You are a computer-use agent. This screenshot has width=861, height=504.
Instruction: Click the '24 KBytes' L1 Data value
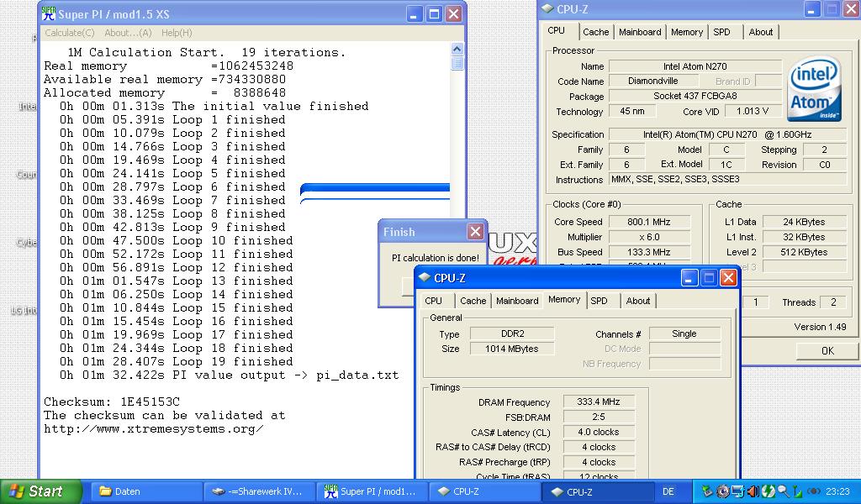[x=804, y=222]
